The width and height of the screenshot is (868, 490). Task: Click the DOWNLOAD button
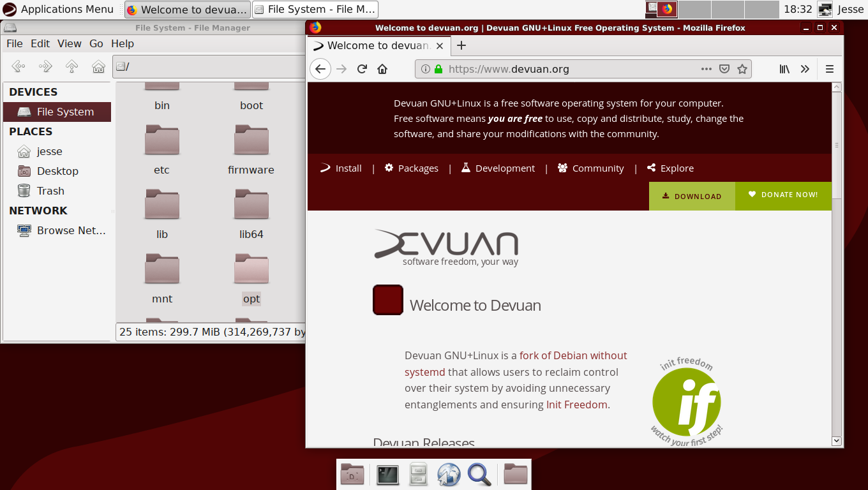[x=692, y=196]
